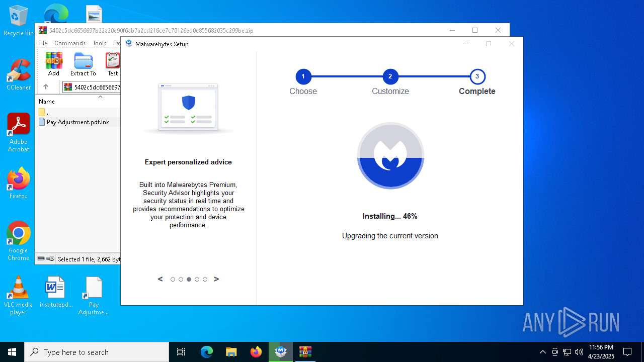Screen dimensions: 644x362
Task: Click the WinRAR status bar drive icon
Action: 41,258
